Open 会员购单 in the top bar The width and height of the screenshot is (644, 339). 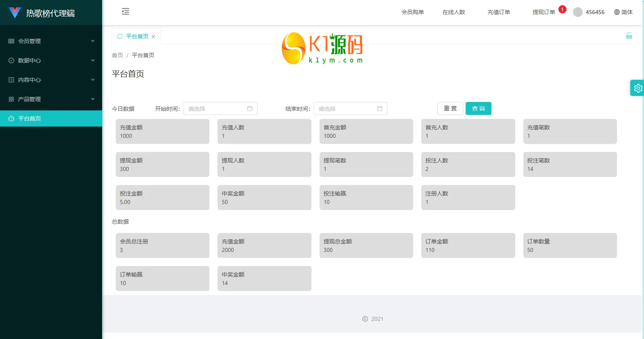413,12
